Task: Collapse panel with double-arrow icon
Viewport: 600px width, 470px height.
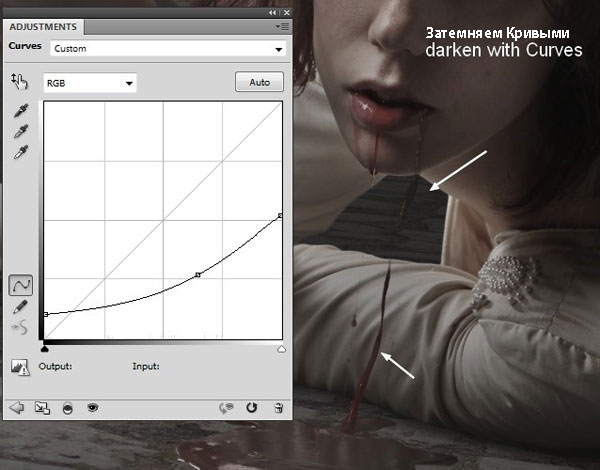Action: click(x=272, y=13)
